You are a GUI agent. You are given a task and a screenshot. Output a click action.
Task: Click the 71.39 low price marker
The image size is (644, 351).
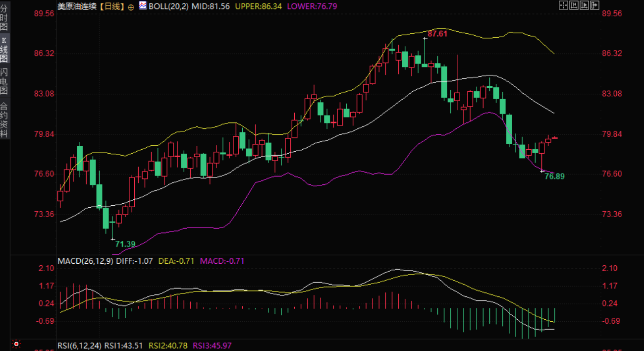[125, 244]
